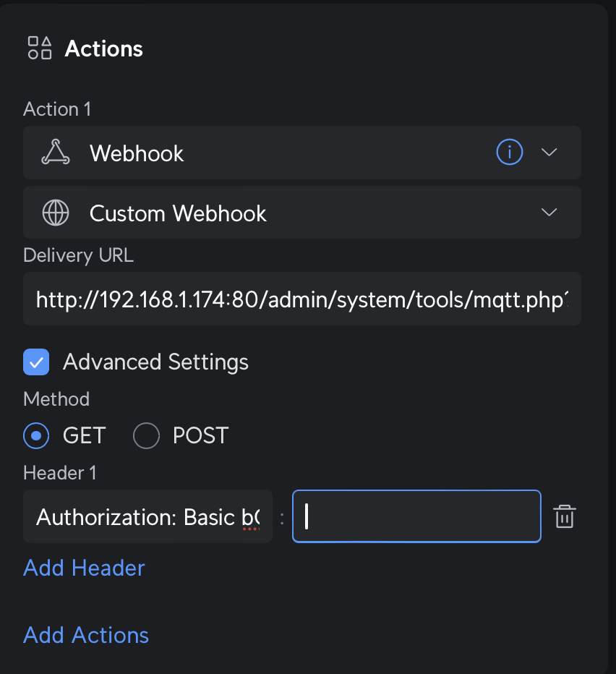The image size is (616, 674).
Task: Click the Actions panel grid icon
Action: (40, 48)
